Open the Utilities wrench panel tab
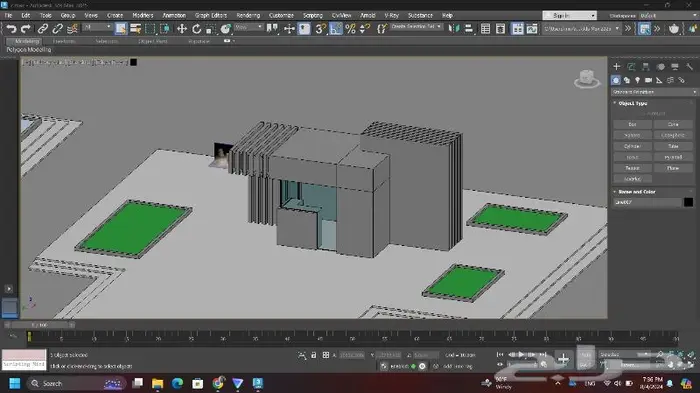The height and width of the screenshot is (393, 700). pos(689,67)
